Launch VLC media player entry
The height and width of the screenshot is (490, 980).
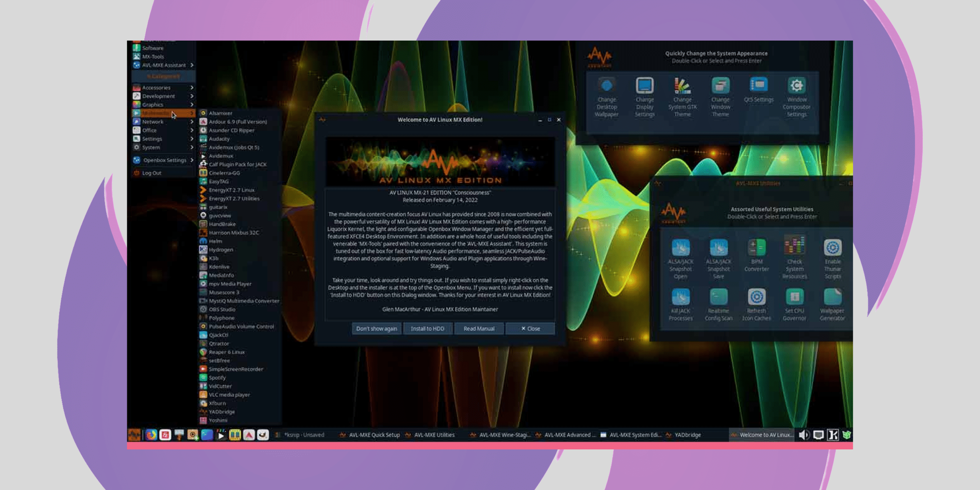[240, 395]
